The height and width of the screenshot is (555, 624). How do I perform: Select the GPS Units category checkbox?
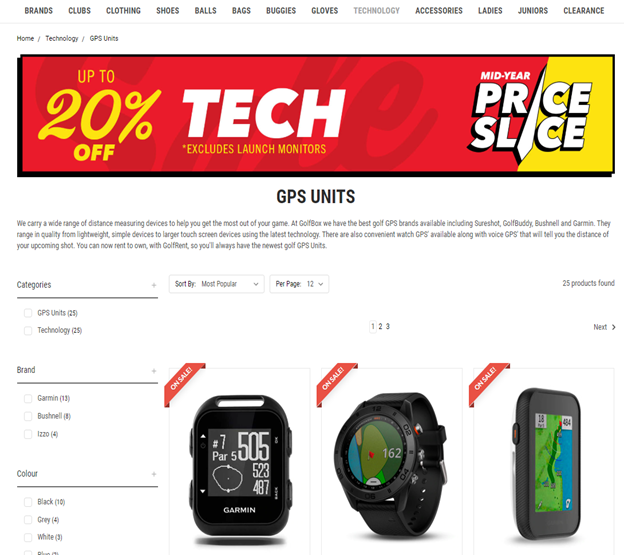pyautogui.click(x=28, y=313)
